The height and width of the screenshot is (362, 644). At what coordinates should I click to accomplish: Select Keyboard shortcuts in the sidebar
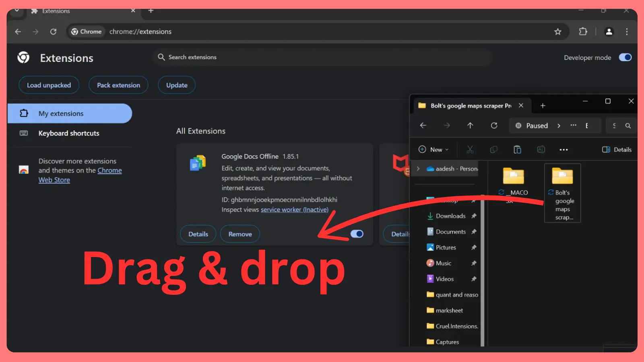[x=68, y=133]
